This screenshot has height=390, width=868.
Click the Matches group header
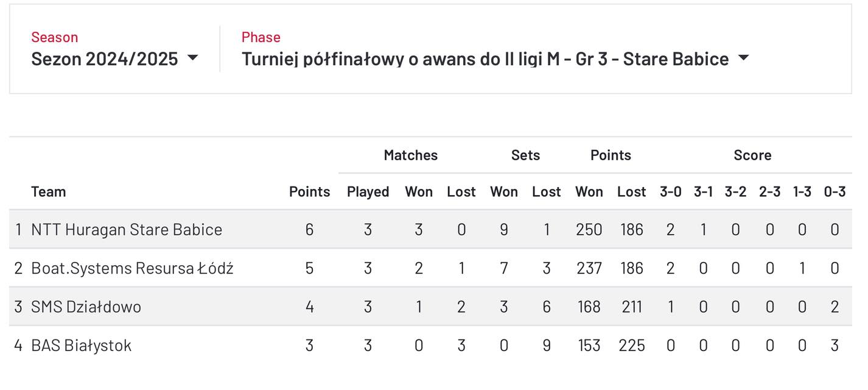[411, 155]
